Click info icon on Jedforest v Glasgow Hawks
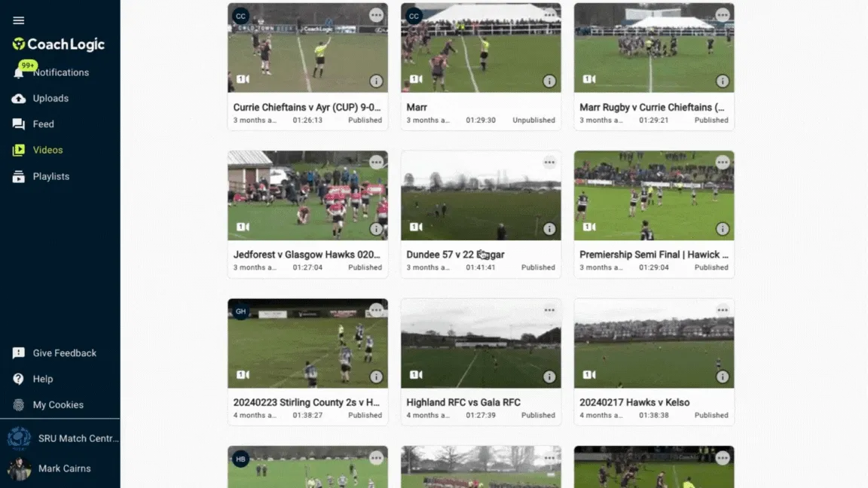This screenshot has height=488, width=868. [377, 228]
